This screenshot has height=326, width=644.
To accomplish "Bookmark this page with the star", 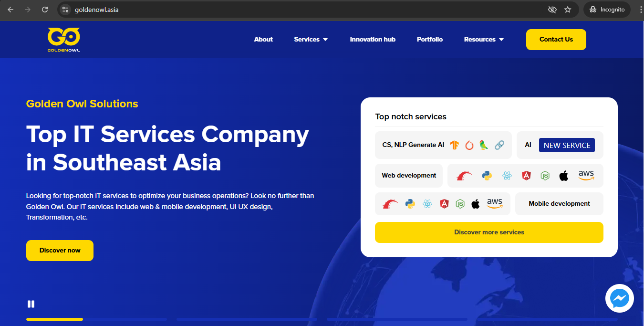I will [x=568, y=10].
